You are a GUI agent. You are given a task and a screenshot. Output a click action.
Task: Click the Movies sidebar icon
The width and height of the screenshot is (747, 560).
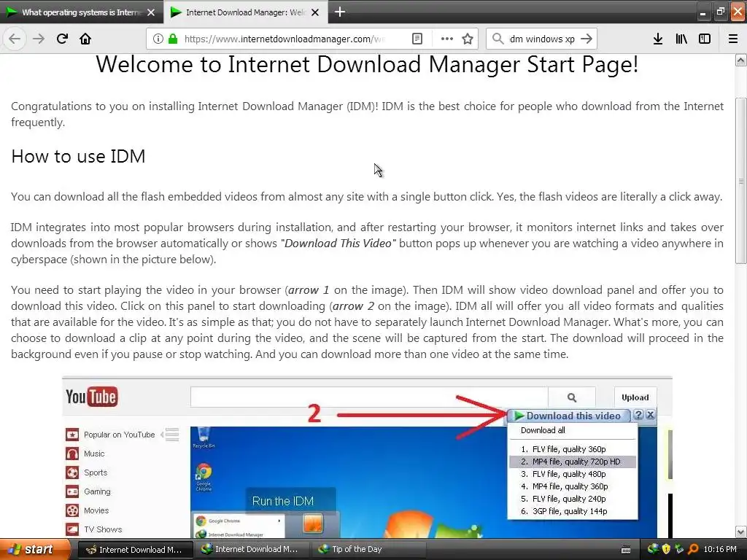coord(72,510)
